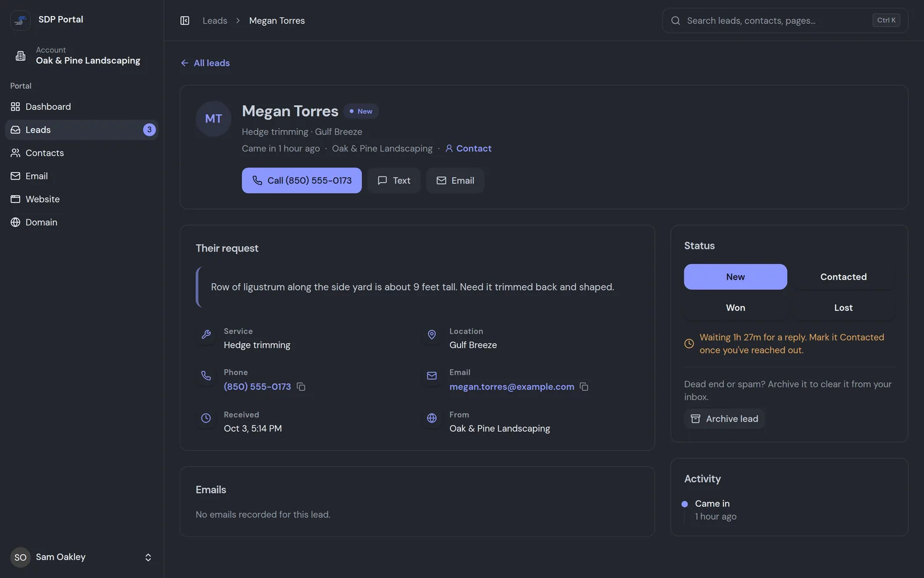Viewport: 924px width, 578px height.
Task: Click the New status badge by name
Action: click(361, 111)
